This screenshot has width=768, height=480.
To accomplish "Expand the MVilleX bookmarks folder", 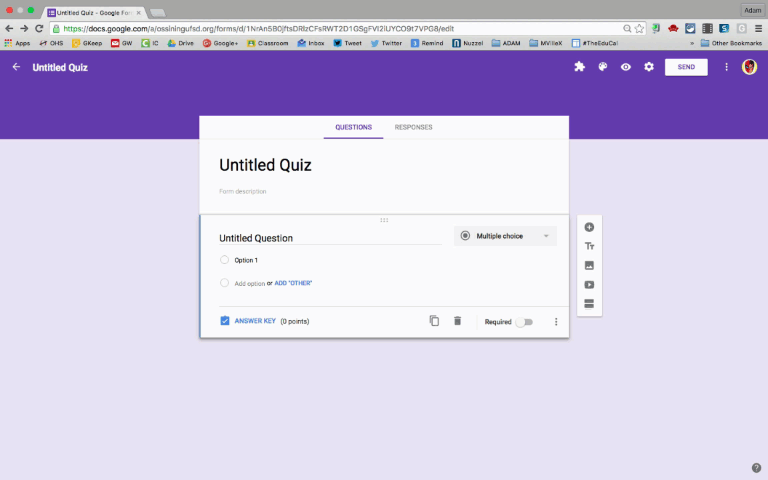I will 546,43.
